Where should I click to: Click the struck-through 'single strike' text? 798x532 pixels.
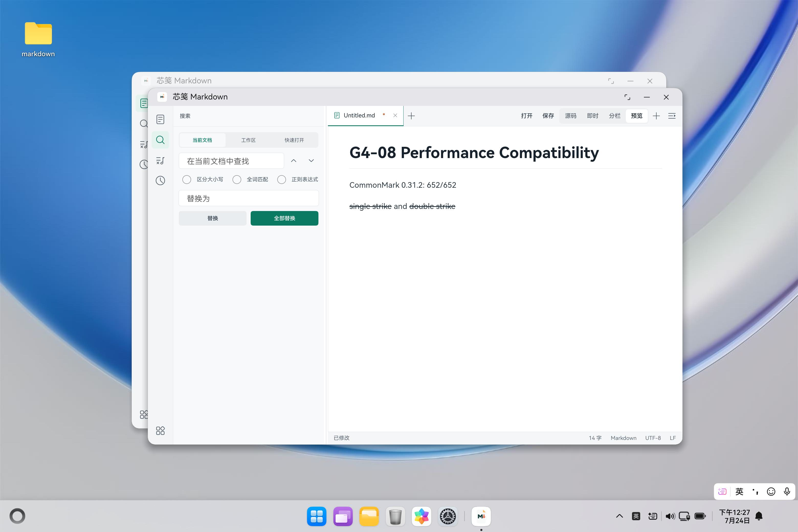click(x=371, y=206)
